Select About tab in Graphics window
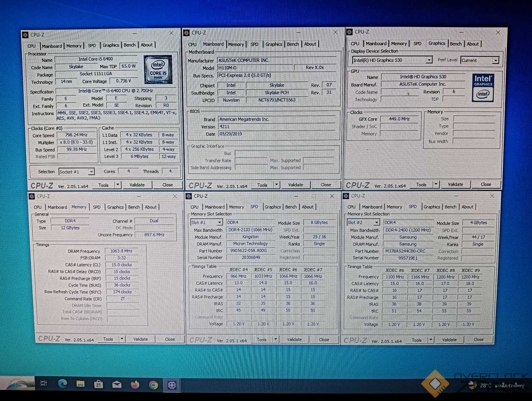This screenshot has width=532, height=401. [473, 44]
